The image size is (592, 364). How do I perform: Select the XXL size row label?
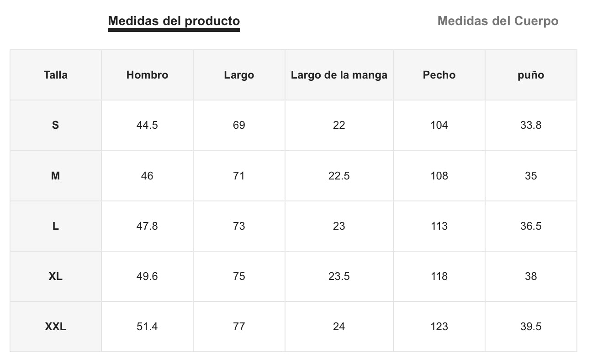pyautogui.click(x=55, y=327)
